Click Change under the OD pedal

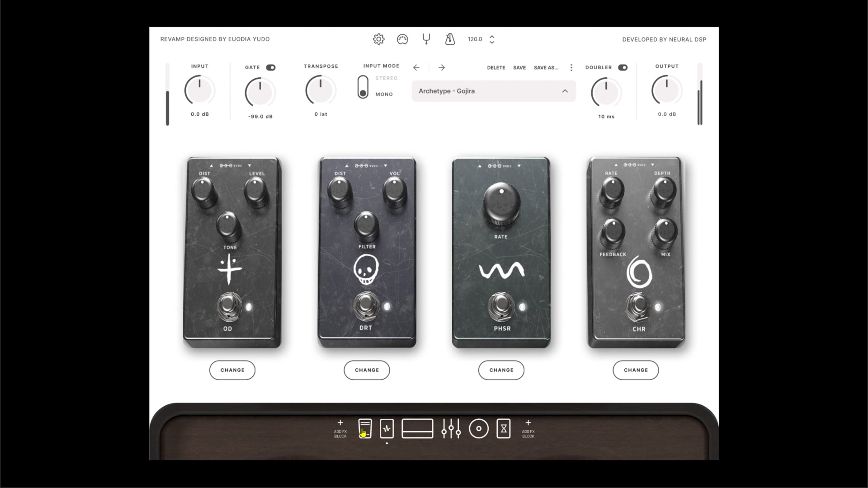[232, 370]
